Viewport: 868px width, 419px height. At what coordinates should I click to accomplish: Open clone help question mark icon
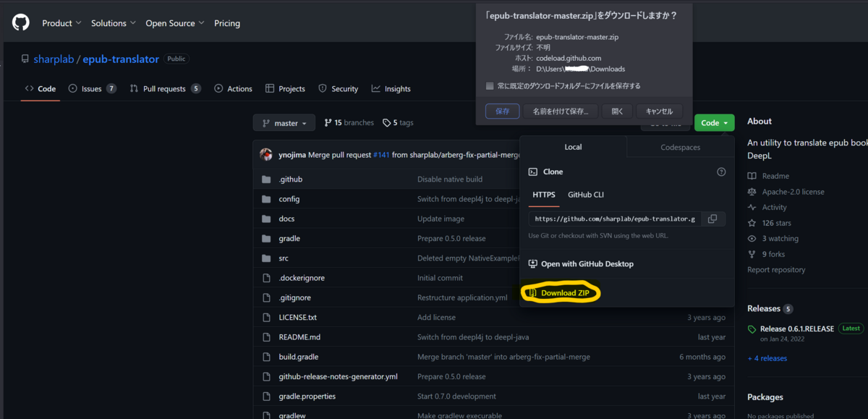pos(720,172)
